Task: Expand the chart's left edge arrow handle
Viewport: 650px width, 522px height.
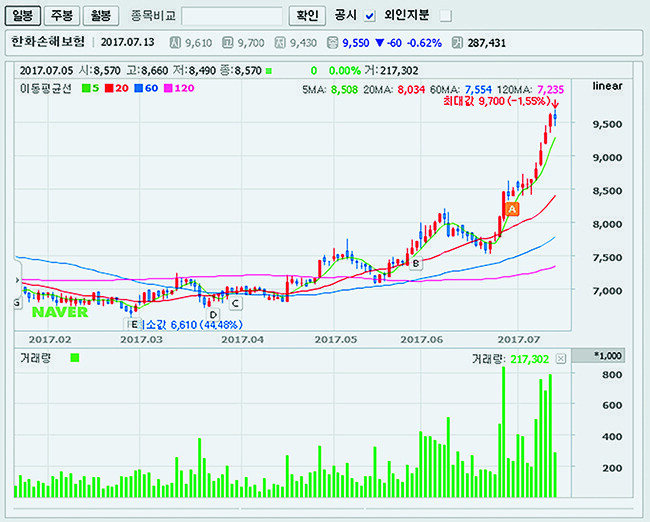Action: [x=17, y=280]
